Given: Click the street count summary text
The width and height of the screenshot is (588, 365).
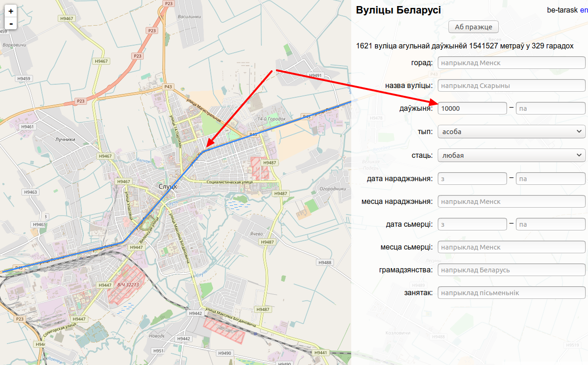Looking at the screenshot, I should pyautogui.click(x=465, y=46).
